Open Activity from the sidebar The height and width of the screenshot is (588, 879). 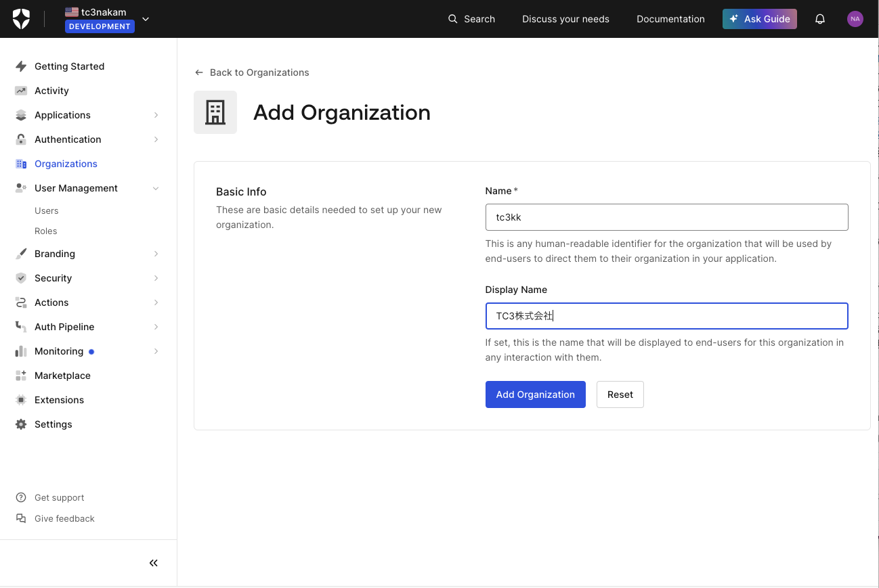pyautogui.click(x=51, y=90)
